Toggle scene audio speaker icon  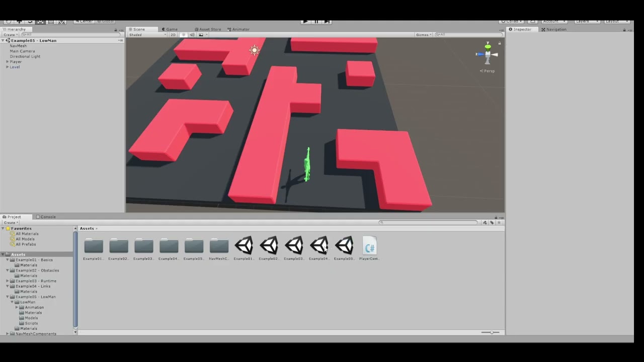pyautogui.click(x=192, y=35)
